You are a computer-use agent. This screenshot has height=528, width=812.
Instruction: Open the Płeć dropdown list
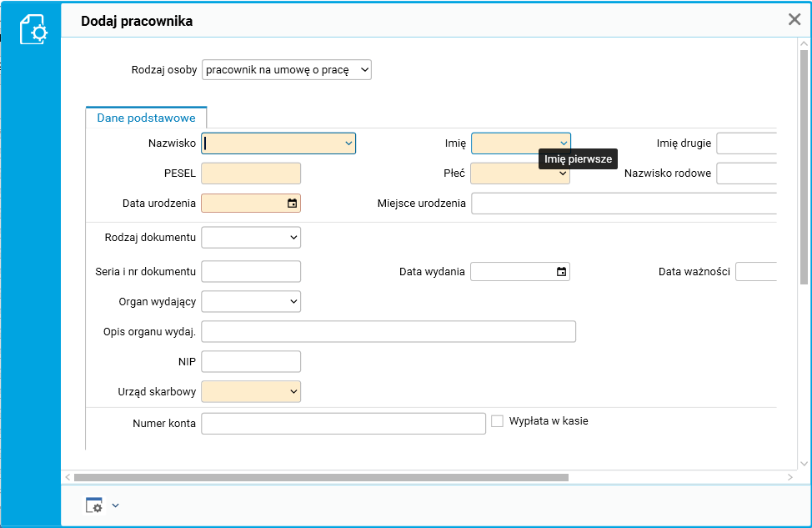click(x=563, y=174)
